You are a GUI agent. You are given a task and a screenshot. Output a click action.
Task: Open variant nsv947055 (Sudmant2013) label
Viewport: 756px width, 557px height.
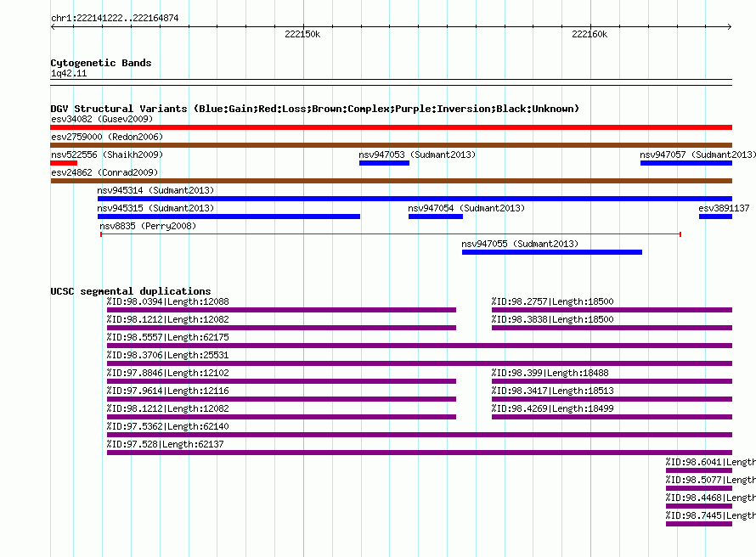[520, 244]
